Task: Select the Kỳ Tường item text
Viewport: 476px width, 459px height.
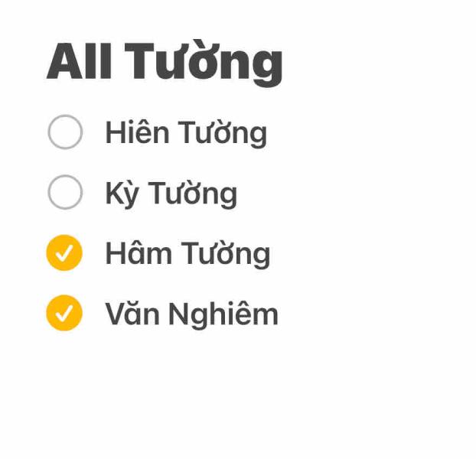Action: 171,194
